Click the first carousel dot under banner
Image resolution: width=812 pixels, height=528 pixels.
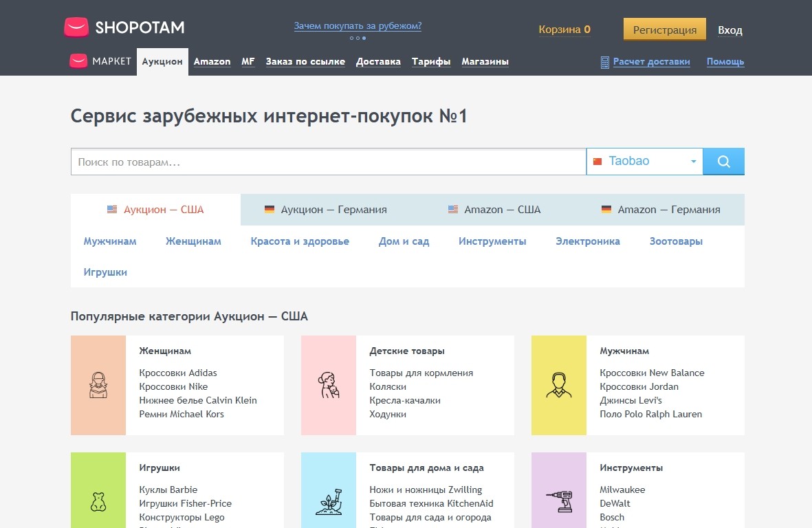coord(351,38)
